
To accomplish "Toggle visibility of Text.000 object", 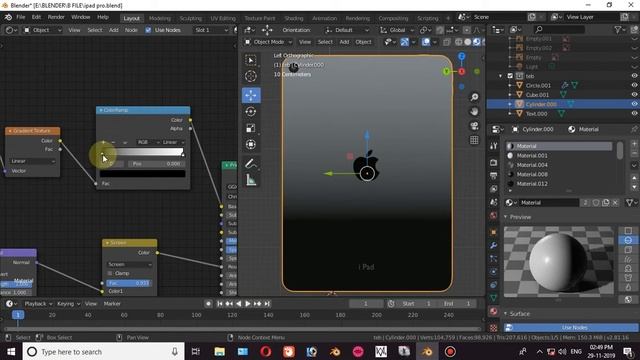I will pyautogui.click(x=634, y=113).
